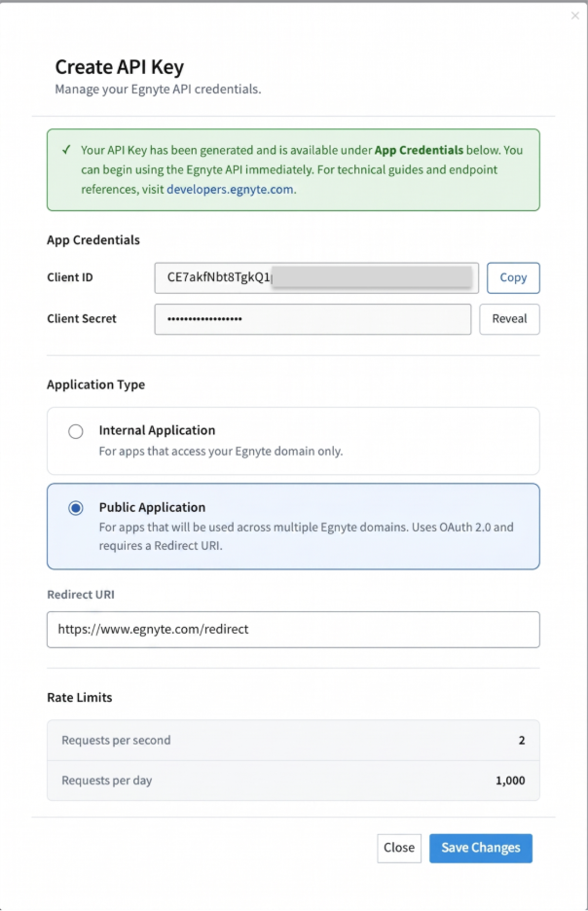Click the 'Application Type' heading
Screen dimensions: 588x911
point(95,384)
